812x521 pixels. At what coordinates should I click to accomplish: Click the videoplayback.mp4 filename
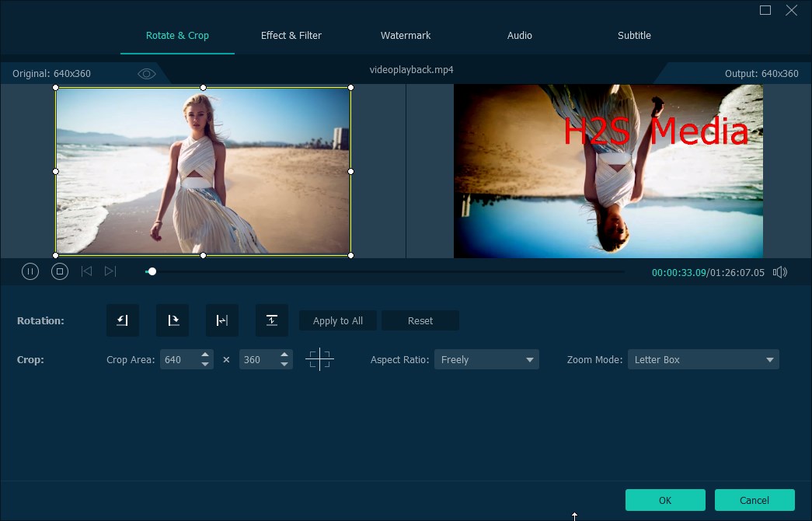click(x=411, y=69)
